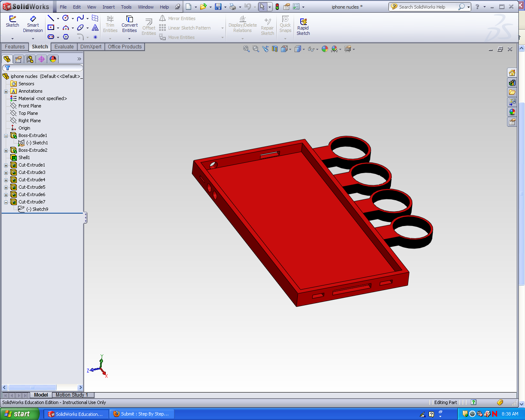Switch to the Office Products tab

tap(125, 47)
